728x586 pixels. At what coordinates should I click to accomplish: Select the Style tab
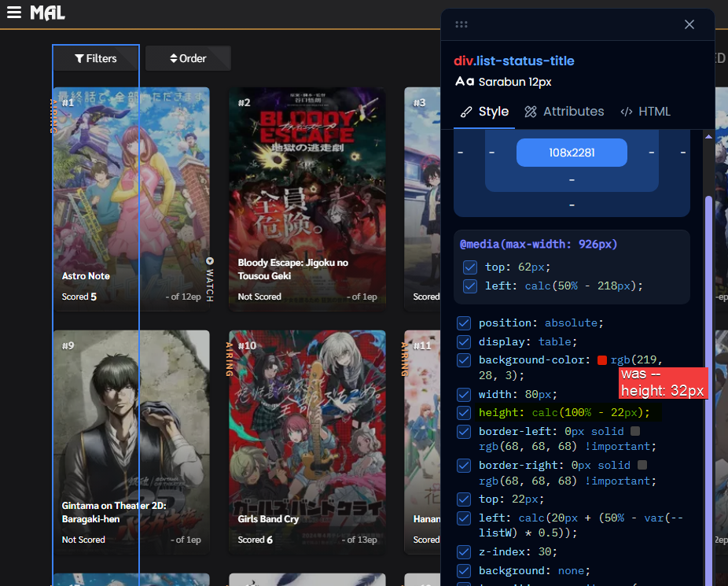484,112
